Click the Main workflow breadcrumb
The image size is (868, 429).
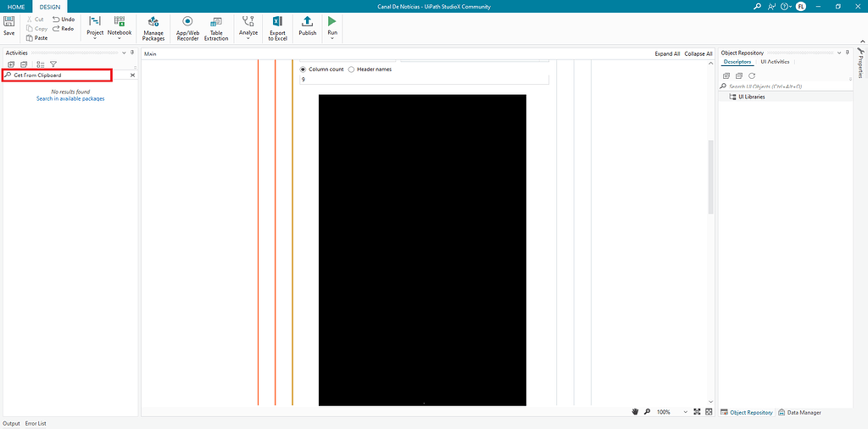[151, 53]
